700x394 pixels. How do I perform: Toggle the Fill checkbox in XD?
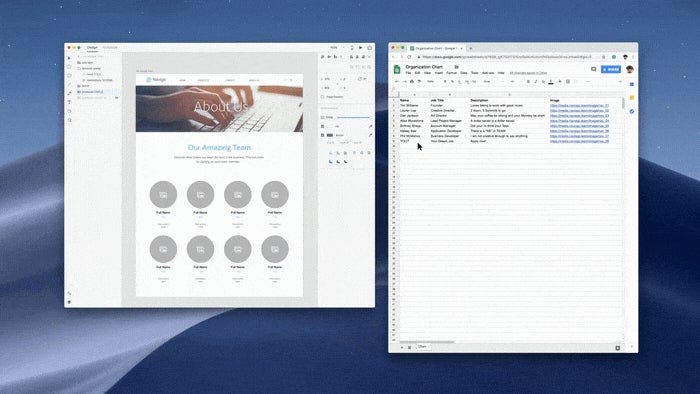coord(322,127)
